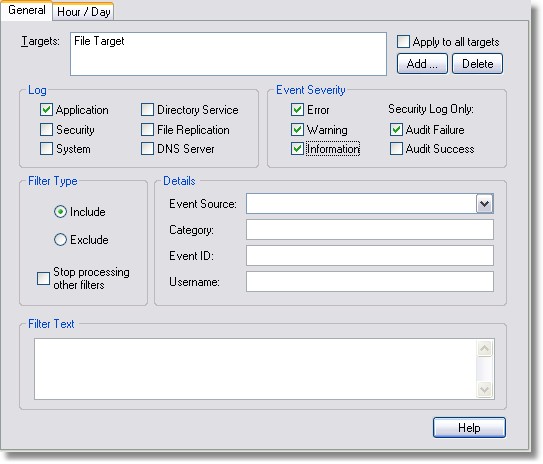The image size is (543, 464).
Task: Click the Delete button
Action: pos(477,64)
